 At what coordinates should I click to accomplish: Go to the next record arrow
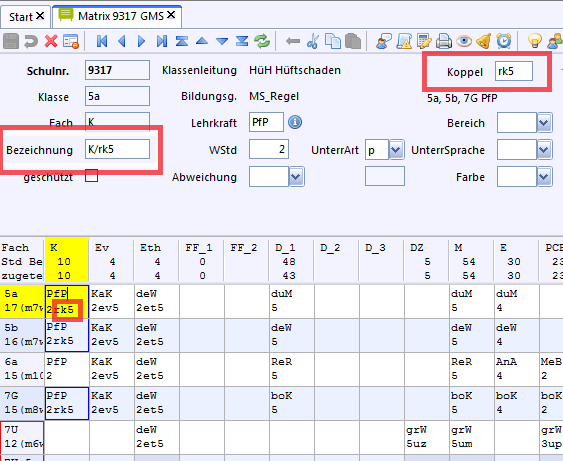tap(141, 41)
